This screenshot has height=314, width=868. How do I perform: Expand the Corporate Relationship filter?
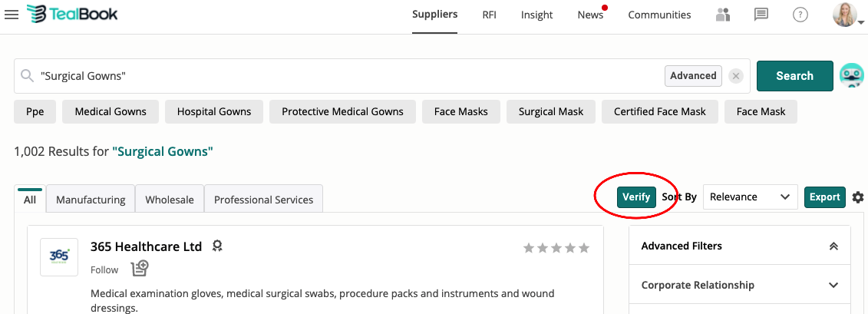coord(739,285)
